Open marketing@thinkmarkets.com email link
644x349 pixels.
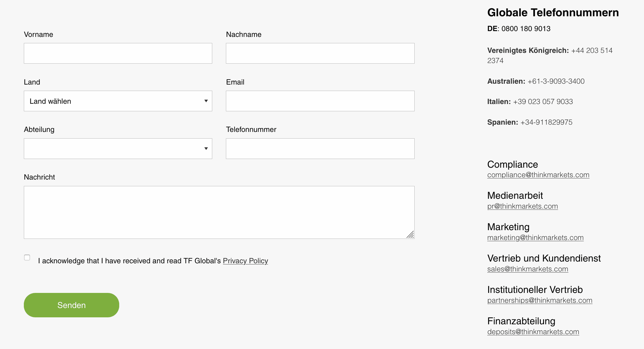coord(535,238)
